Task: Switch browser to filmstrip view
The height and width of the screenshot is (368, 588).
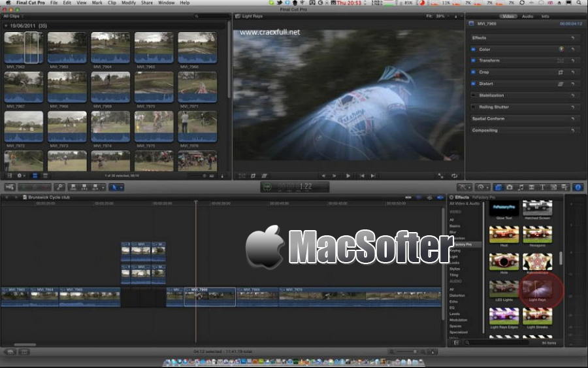Action: (35, 176)
